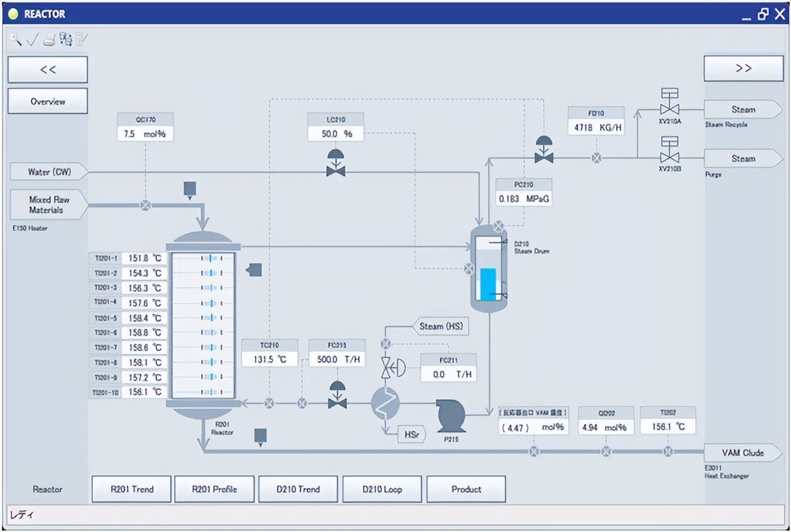Open the R201 Profile view
Viewport: 791px width, 532px height.
click(x=215, y=489)
